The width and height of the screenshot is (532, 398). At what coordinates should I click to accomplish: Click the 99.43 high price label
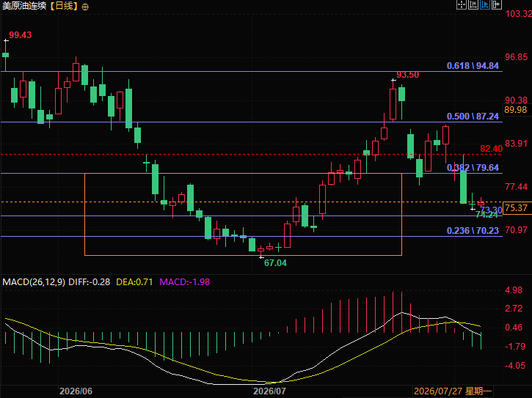(x=21, y=35)
